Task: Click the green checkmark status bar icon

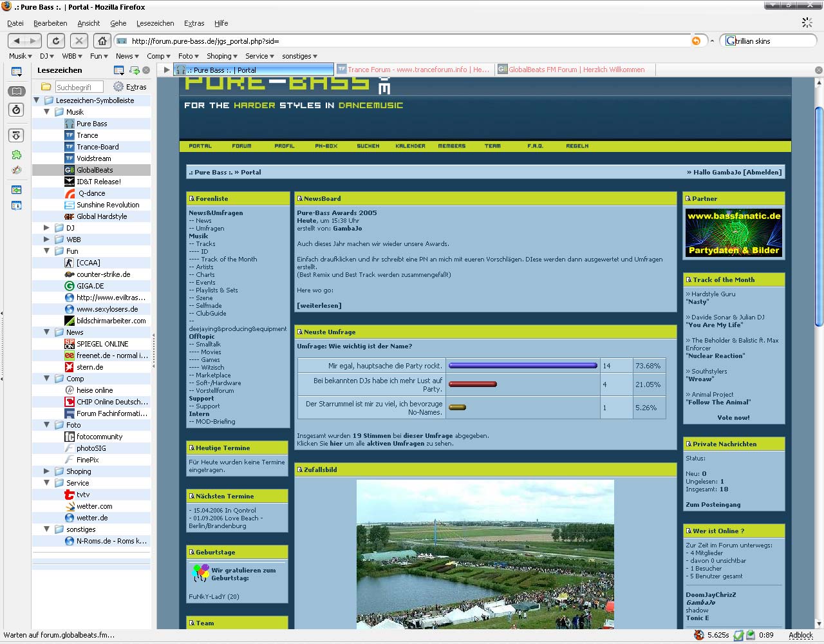Action: tap(738, 635)
